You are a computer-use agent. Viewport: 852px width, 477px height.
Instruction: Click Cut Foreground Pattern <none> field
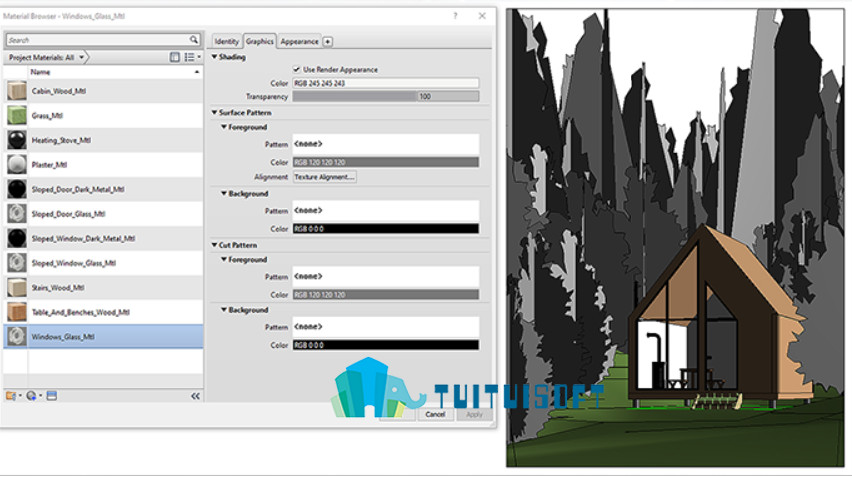(386, 277)
